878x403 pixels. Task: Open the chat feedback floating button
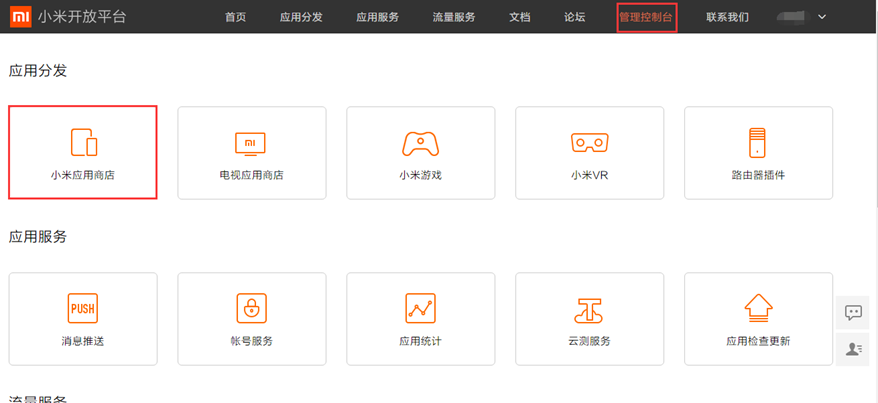tap(853, 312)
